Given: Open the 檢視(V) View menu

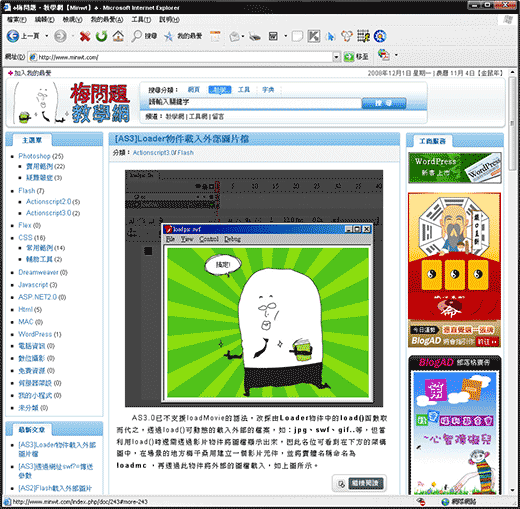Looking at the screenshot, I should coord(73,20).
